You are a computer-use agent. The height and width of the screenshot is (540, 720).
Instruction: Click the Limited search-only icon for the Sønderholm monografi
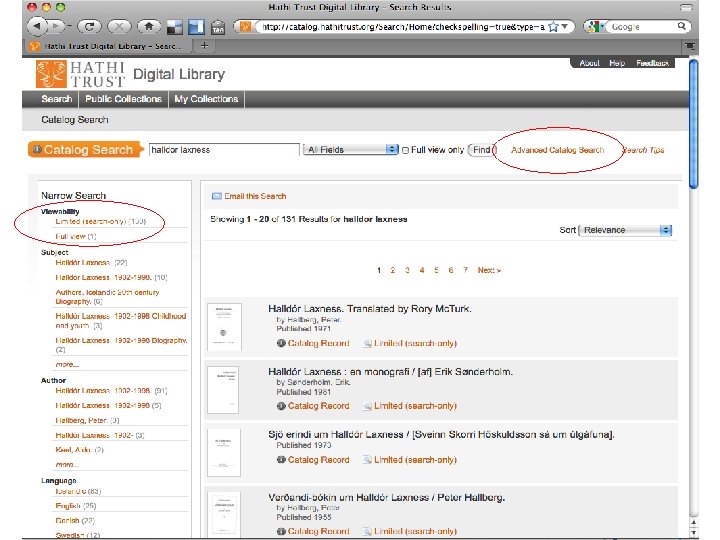[x=367, y=406]
